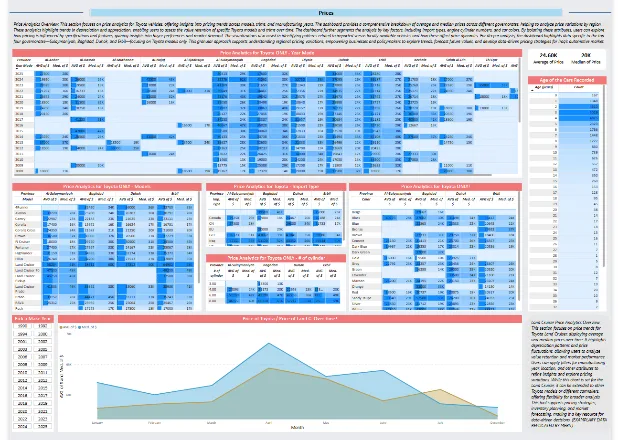Click the Canada row in Import Type table
This screenshot has width=618, height=440.
275,218
